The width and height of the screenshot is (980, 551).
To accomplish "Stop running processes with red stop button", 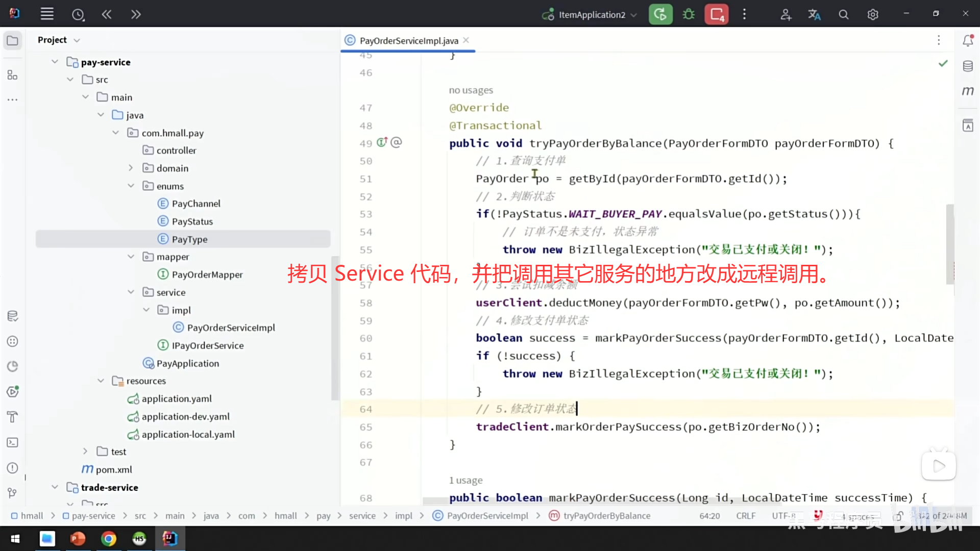I will pos(716,14).
